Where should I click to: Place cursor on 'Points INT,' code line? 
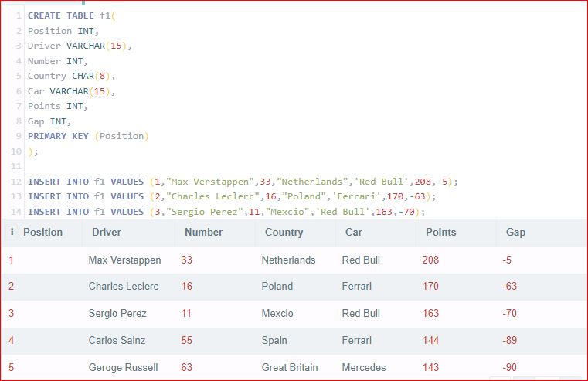pos(57,106)
